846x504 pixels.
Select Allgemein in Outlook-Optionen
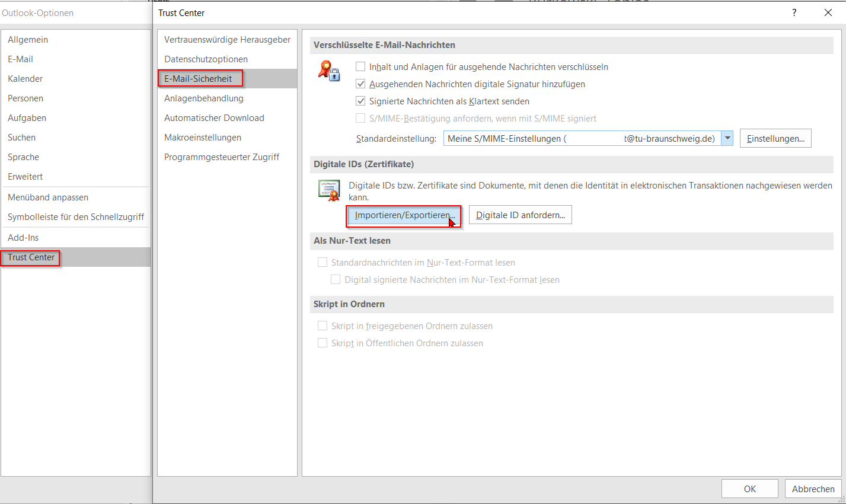tap(76, 40)
